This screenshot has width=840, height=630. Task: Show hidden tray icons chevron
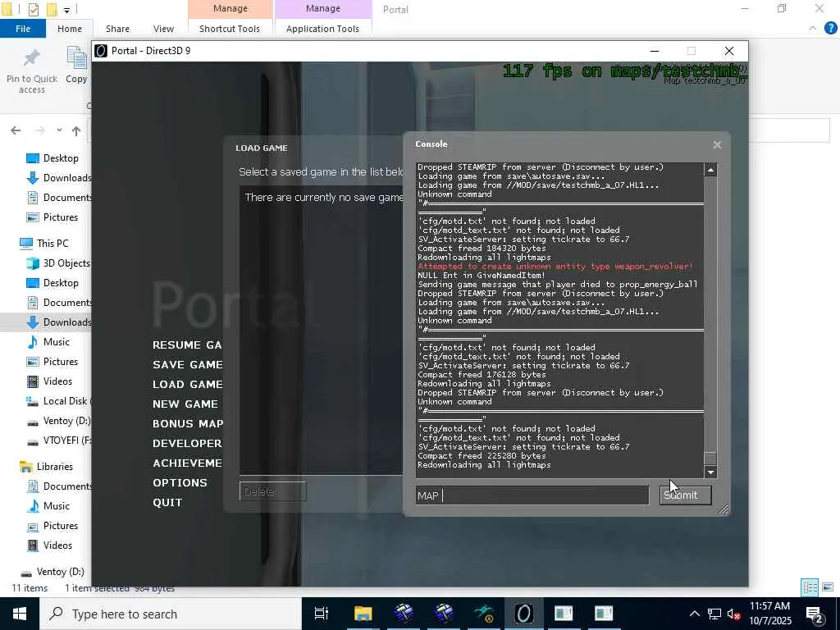click(694, 614)
